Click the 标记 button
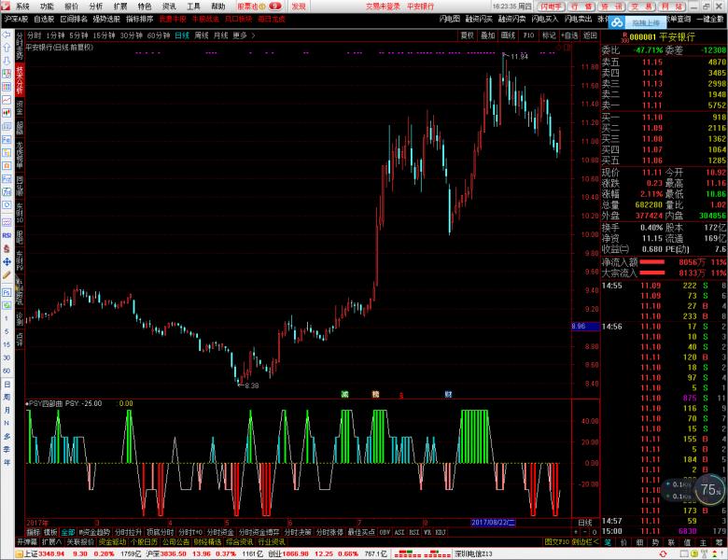This screenshot has height=560, width=728. click(x=549, y=35)
